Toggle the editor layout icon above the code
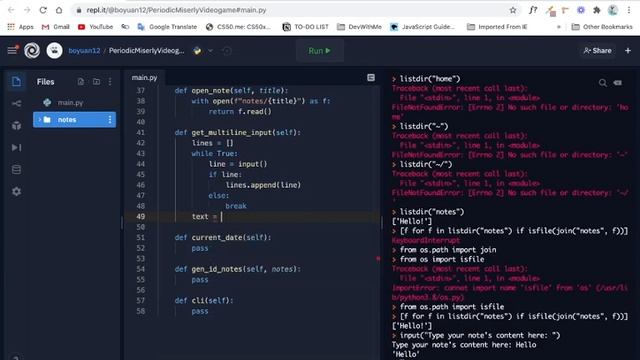640x360 pixels. click(371, 78)
